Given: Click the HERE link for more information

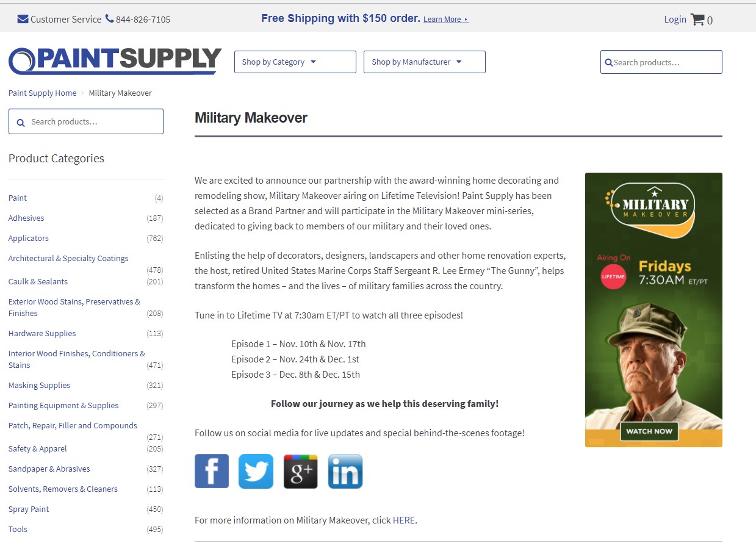Looking at the screenshot, I should [403, 520].
